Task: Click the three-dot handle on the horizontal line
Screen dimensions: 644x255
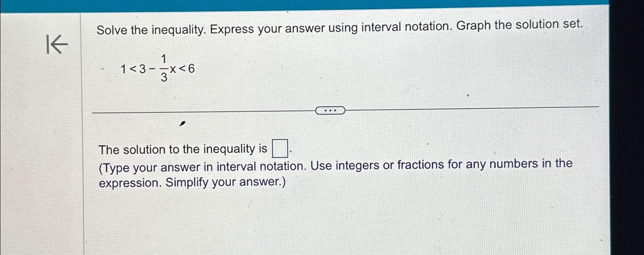Action: tap(331, 110)
